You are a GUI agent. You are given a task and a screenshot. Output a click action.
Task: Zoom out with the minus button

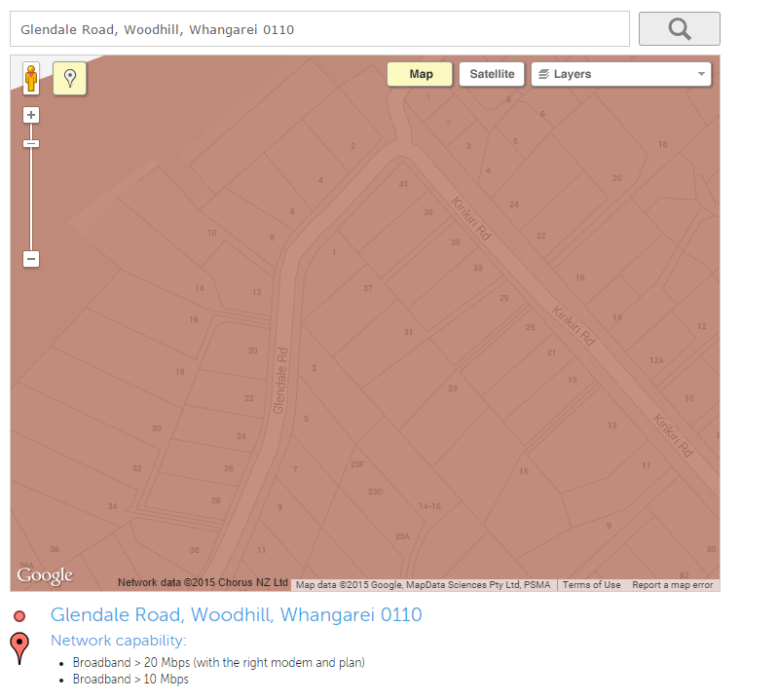click(31, 259)
